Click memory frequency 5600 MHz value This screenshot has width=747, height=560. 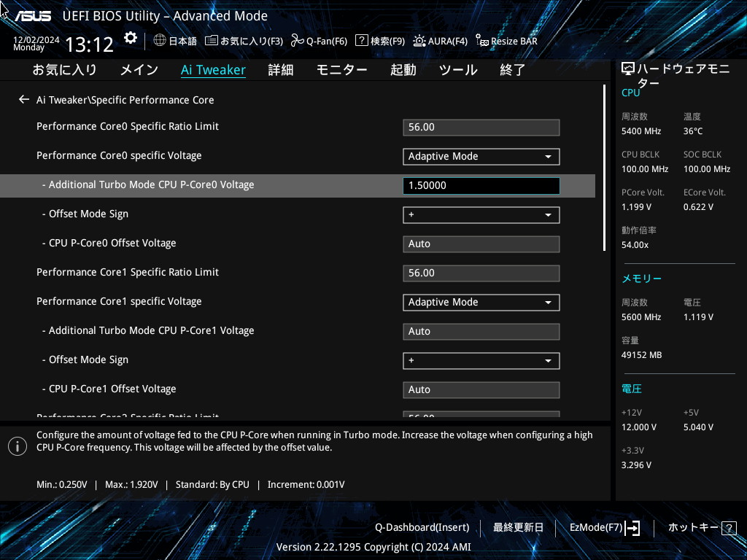pyautogui.click(x=640, y=316)
